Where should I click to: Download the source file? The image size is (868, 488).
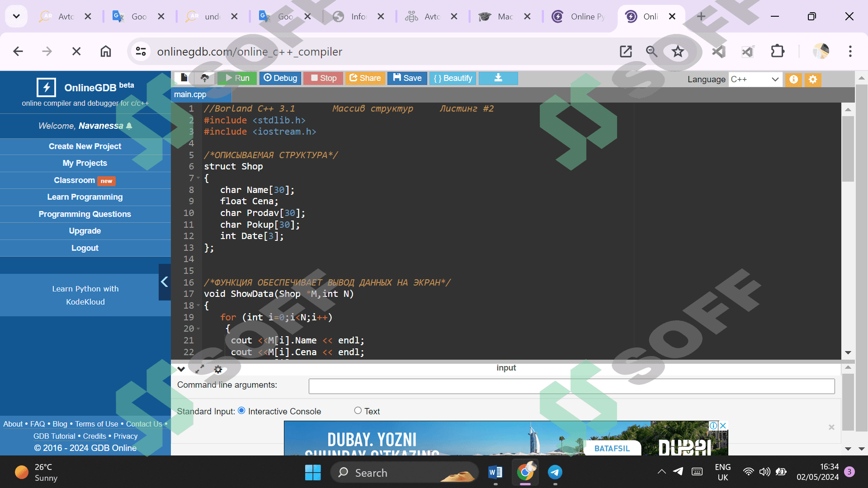(498, 78)
